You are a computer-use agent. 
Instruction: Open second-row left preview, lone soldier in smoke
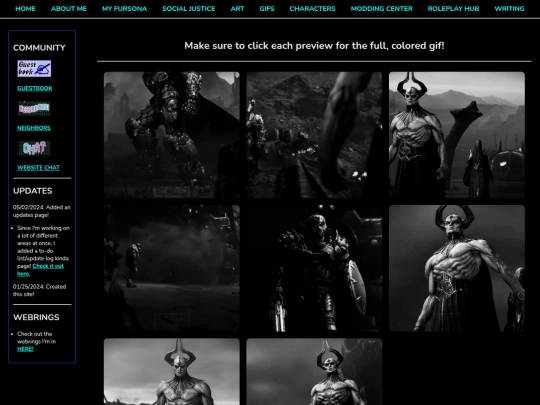coord(172,268)
